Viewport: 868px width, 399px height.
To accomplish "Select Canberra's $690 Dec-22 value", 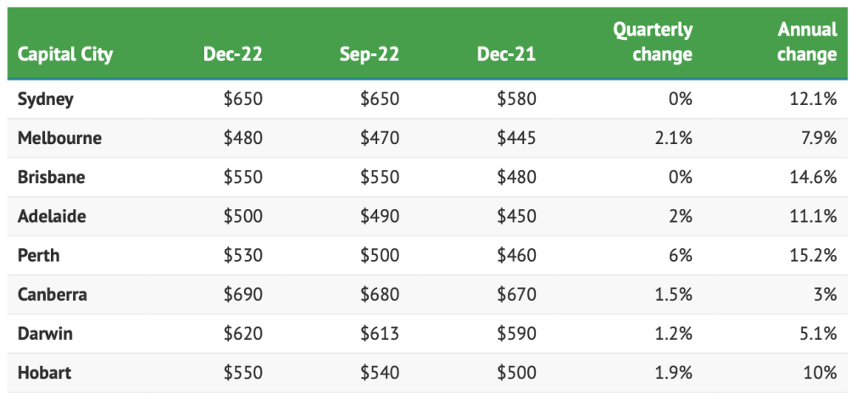I will pos(243,295).
